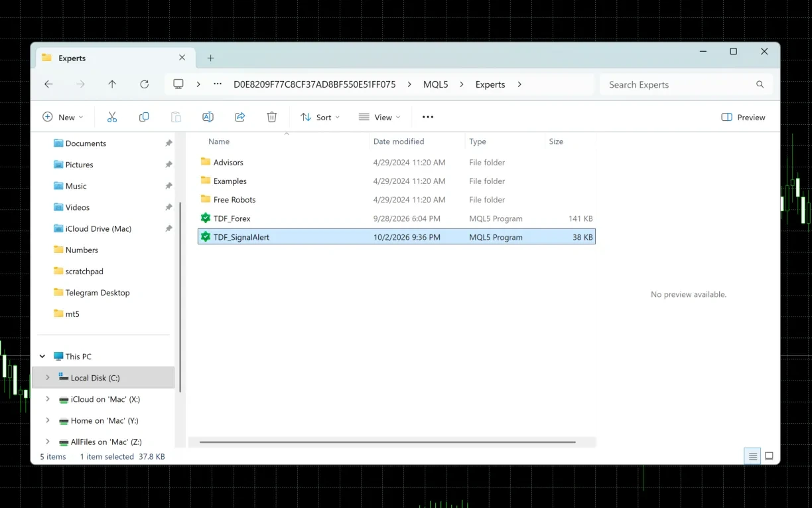Go back with the left arrow
This screenshot has height=508, width=812.
pyautogui.click(x=48, y=84)
